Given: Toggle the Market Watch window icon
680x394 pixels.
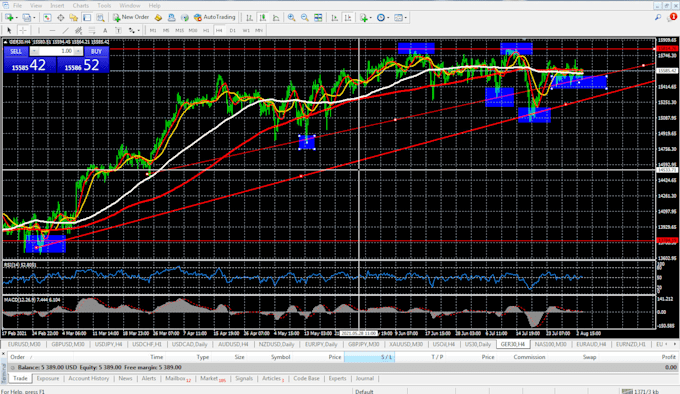Looking at the screenshot, I should point(47,18).
